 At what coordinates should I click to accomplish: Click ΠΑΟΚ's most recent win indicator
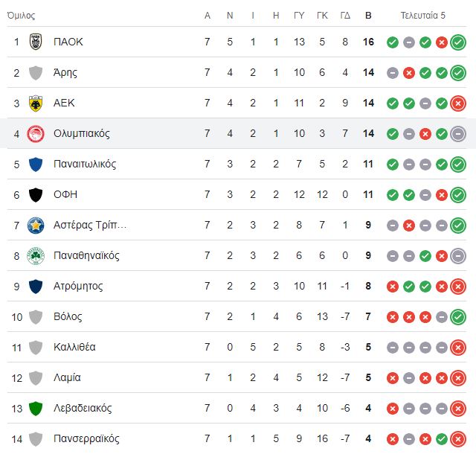458,42
